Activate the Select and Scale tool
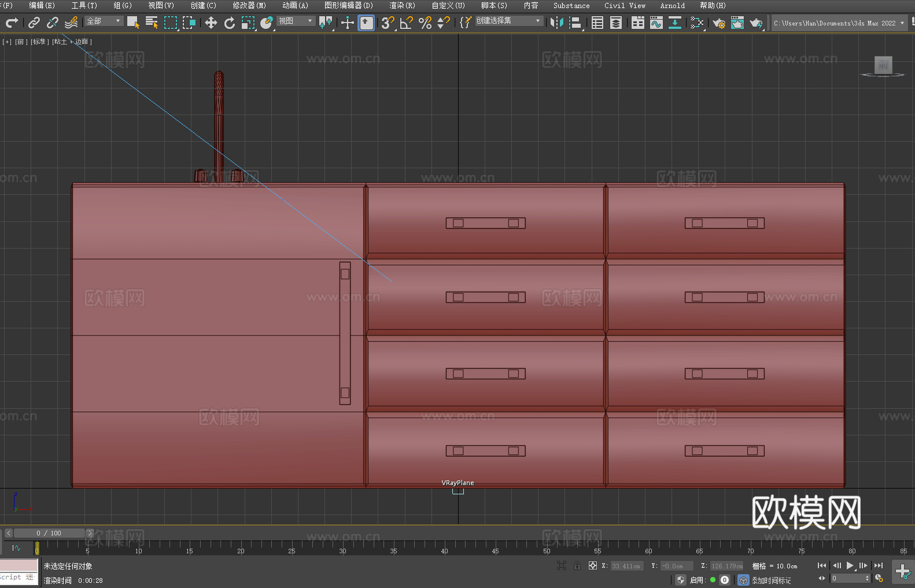Image resolution: width=915 pixels, height=588 pixels. point(248,23)
